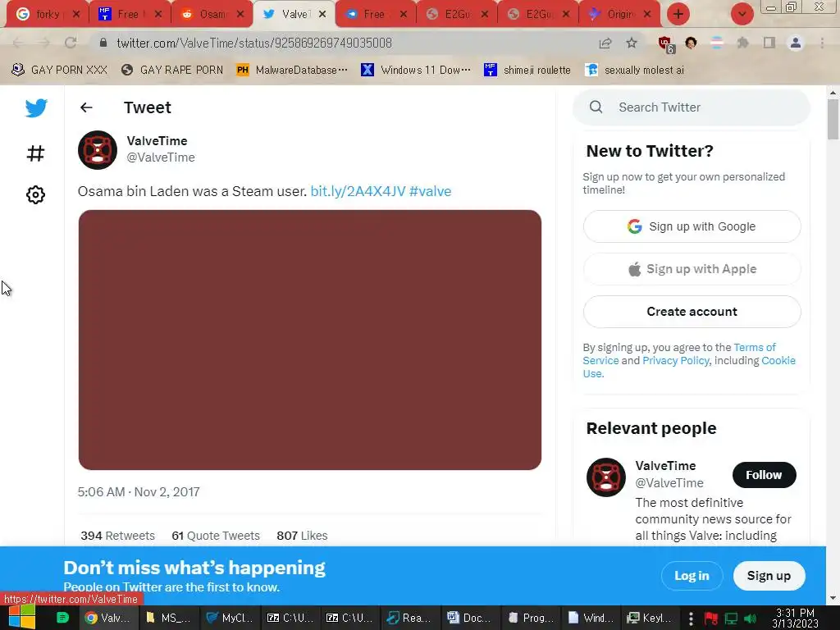Close the active ValveTime tab
Screen dimensions: 840x630
[x=322, y=15]
